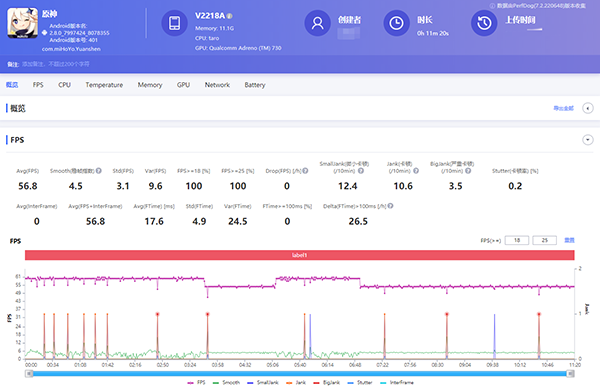Open help icon next to Delta(FTime)>100ms
The height and width of the screenshot is (387, 600).
point(390,206)
